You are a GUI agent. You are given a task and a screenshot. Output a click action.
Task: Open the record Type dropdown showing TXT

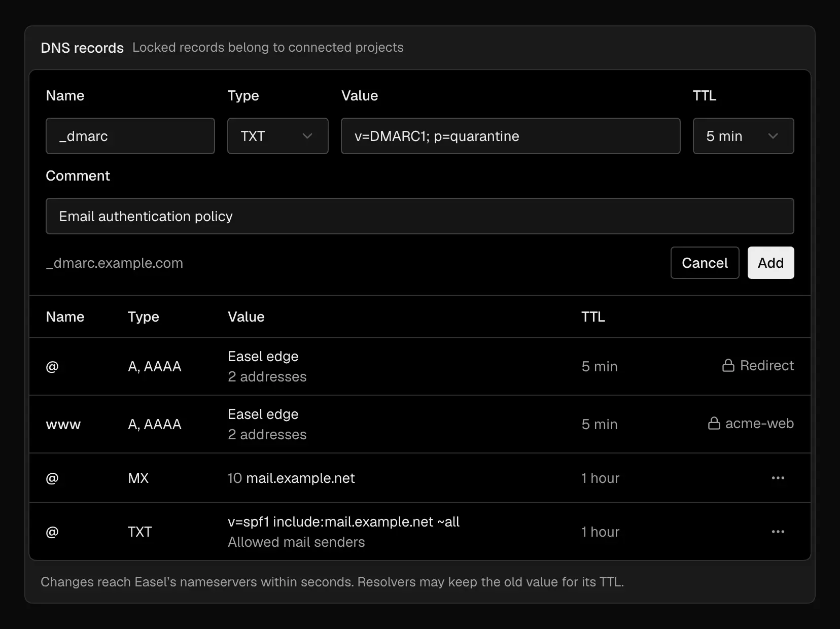pos(277,136)
